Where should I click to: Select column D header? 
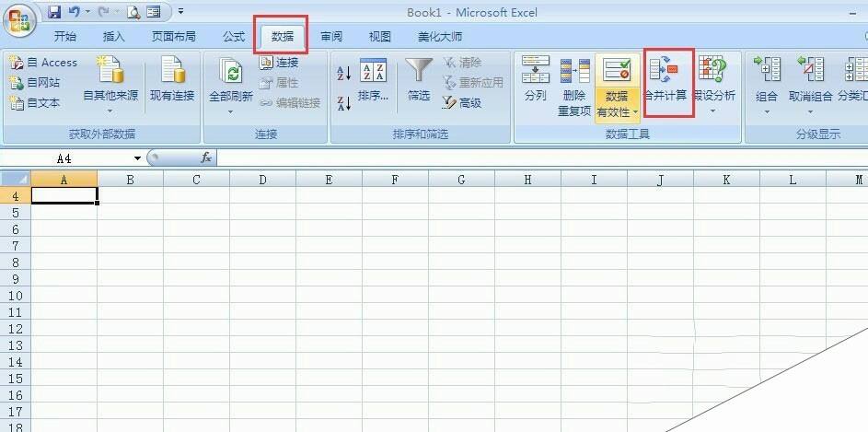(262, 180)
